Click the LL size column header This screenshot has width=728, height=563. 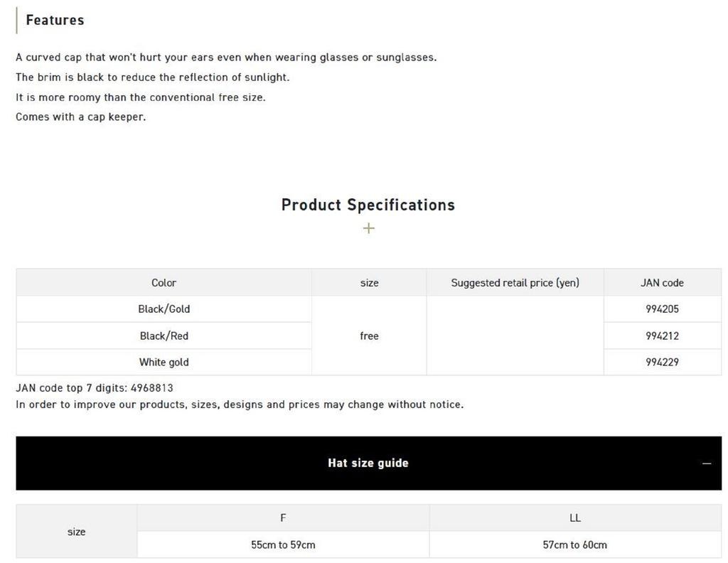point(575,518)
